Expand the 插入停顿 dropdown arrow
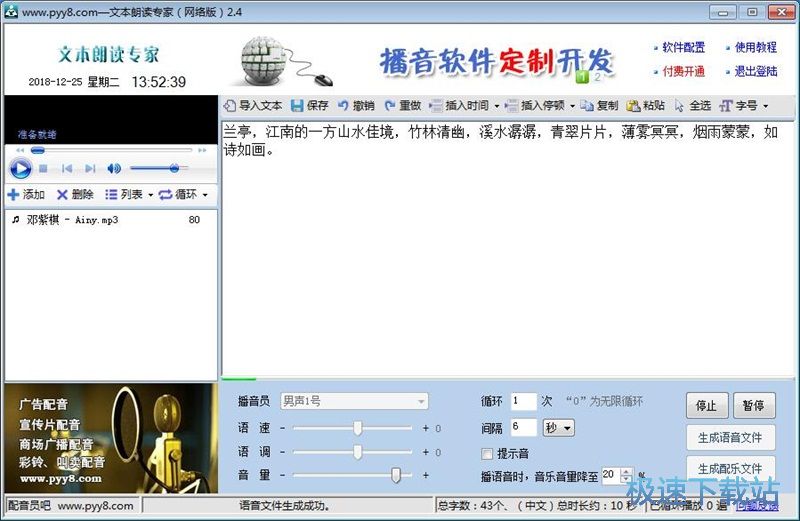800x521 pixels. [x=572, y=106]
